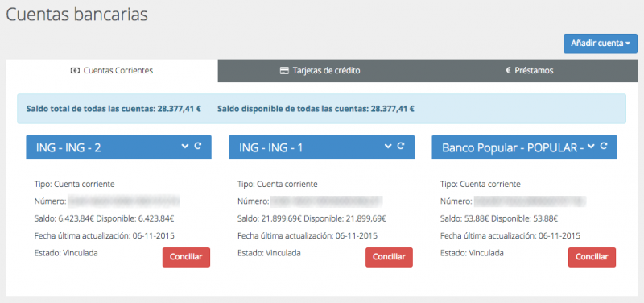This screenshot has height=303, width=644.
Task: Refresh the ING - ING - 1 account
Action: coord(401,146)
